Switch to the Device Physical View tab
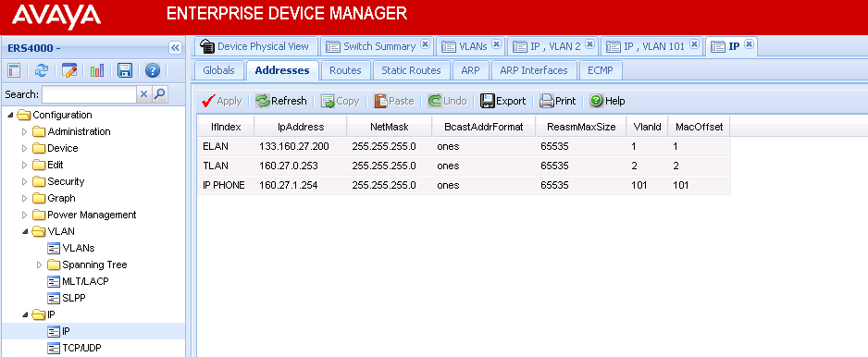 click(x=257, y=46)
